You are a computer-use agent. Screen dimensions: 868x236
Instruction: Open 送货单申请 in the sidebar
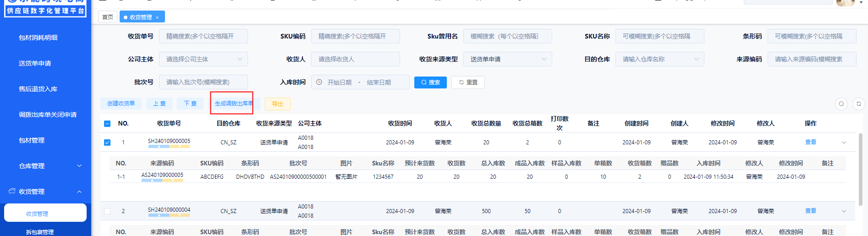35,63
